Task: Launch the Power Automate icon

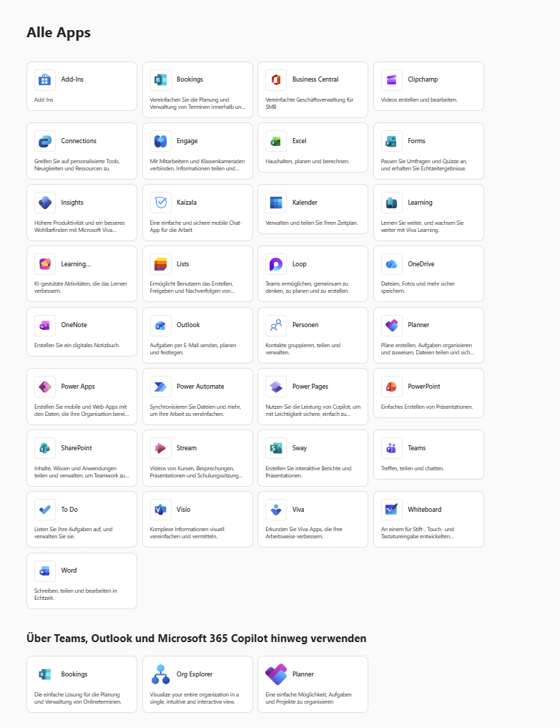Action: 160,387
